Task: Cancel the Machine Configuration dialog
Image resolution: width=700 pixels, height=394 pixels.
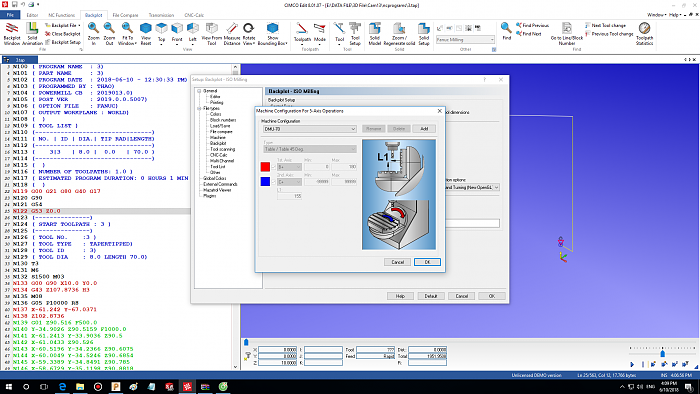Action: tap(397, 262)
